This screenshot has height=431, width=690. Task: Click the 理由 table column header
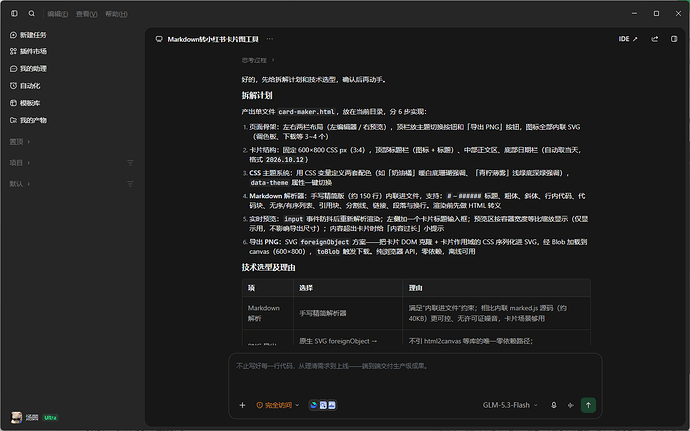(415, 288)
